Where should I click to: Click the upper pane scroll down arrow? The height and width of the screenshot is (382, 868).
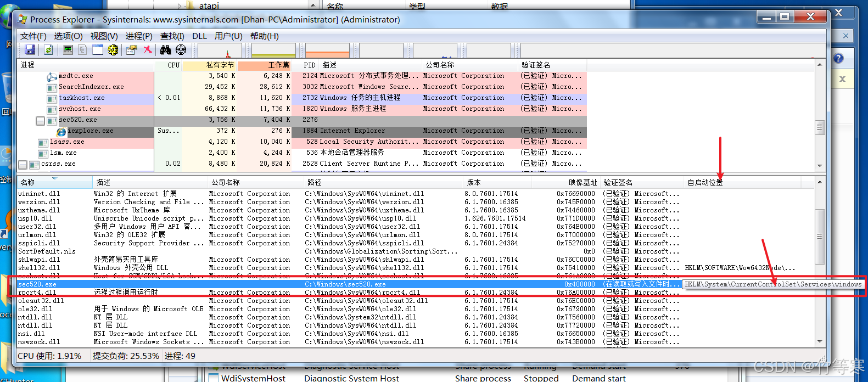(x=820, y=165)
